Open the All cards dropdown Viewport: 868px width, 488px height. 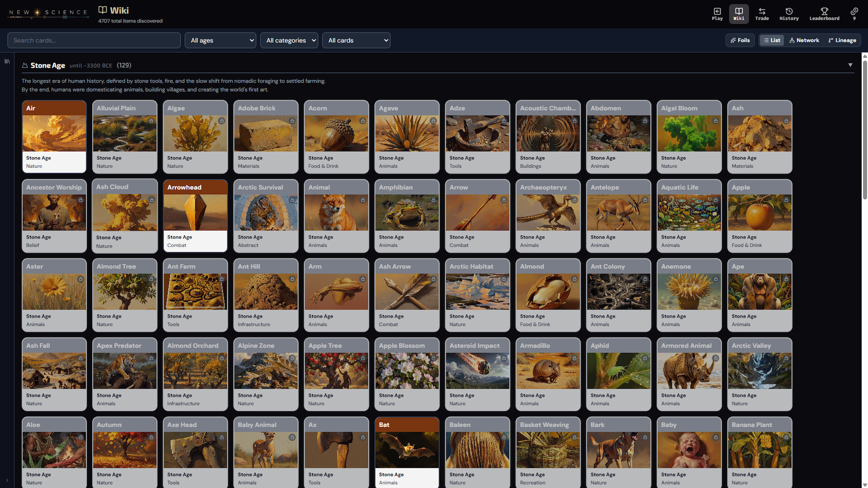356,40
